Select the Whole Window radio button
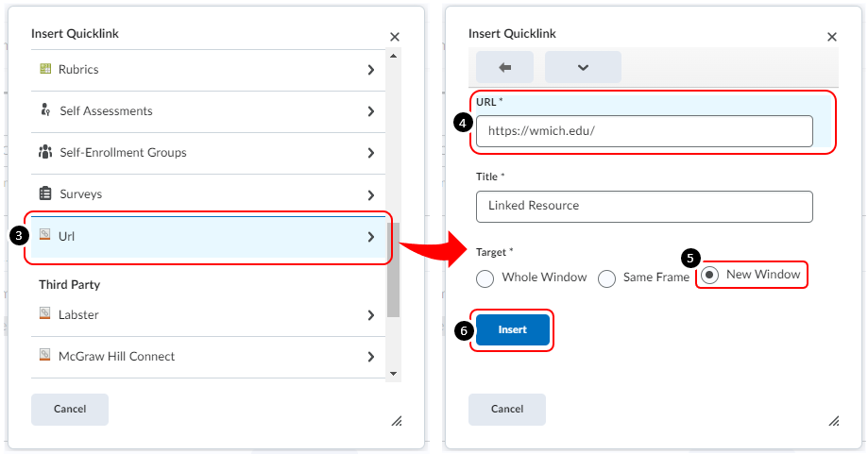 tap(485, 278)
